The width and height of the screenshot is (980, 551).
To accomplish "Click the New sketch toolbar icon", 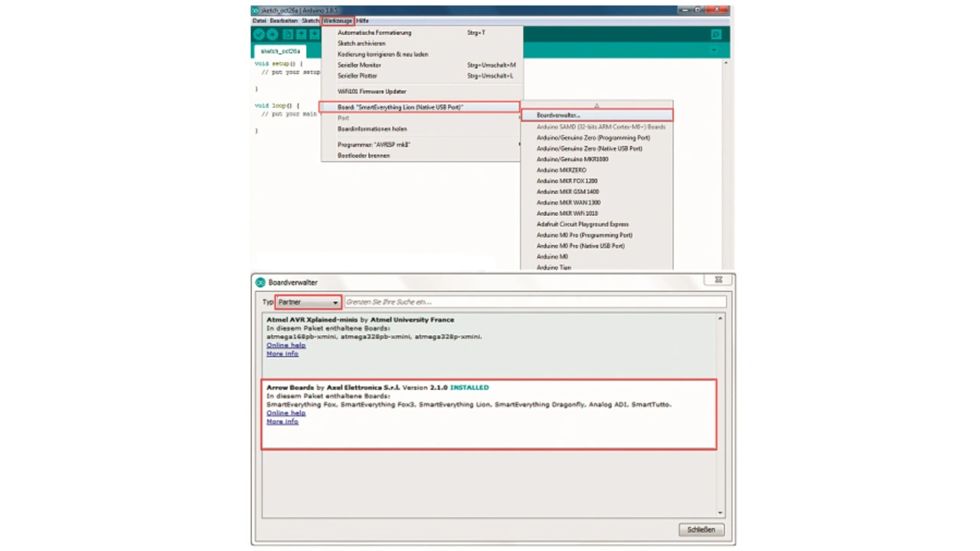I will click(x=288, y=34).
